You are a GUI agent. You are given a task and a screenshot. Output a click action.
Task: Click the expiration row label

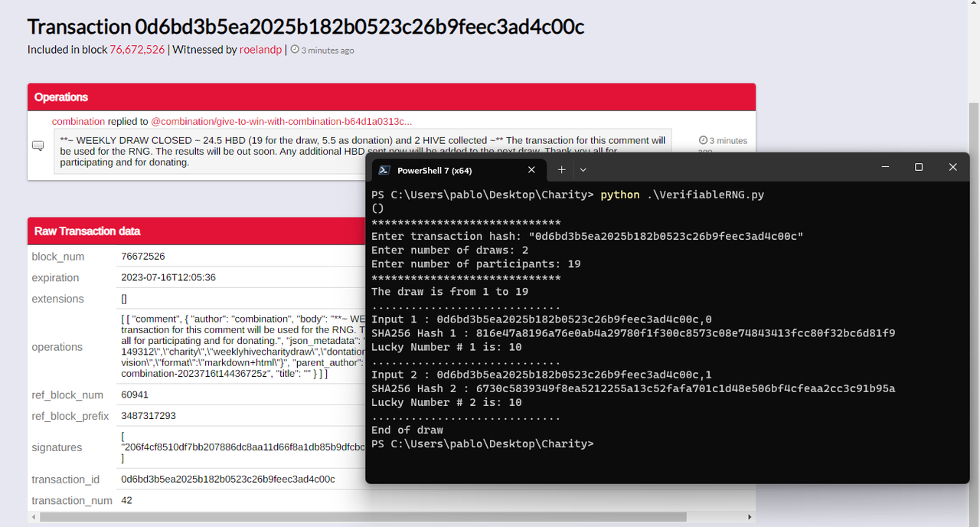55,277
